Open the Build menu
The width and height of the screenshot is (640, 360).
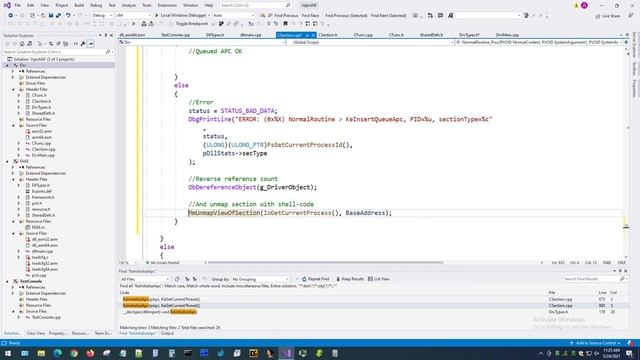(x=79, y=5)
